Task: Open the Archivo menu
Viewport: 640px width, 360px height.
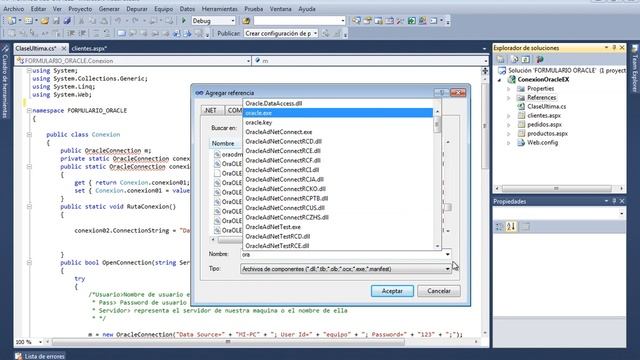Action: pos(13,9)
